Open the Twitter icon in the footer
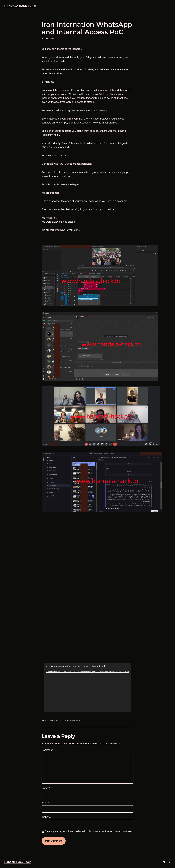175x868 pixels. pos(164,862)
